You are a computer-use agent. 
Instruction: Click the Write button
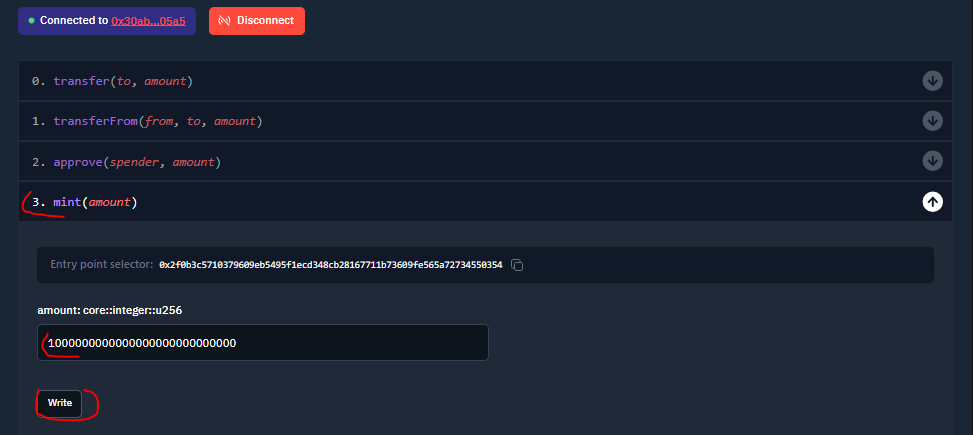point(60,403)
